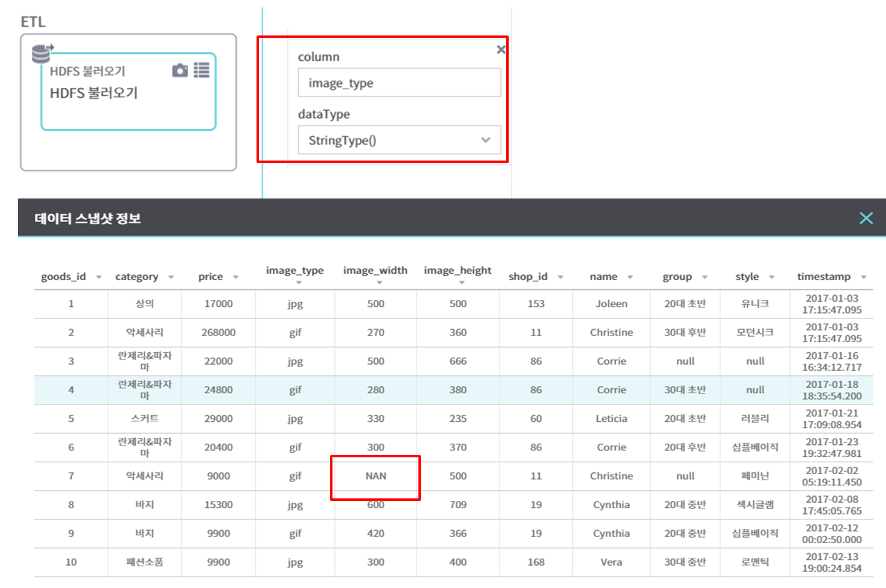The height and width of the screenshot is (588, 886).
Task: Click the style cell 모던시크
Action: click(x=755, y=332)
